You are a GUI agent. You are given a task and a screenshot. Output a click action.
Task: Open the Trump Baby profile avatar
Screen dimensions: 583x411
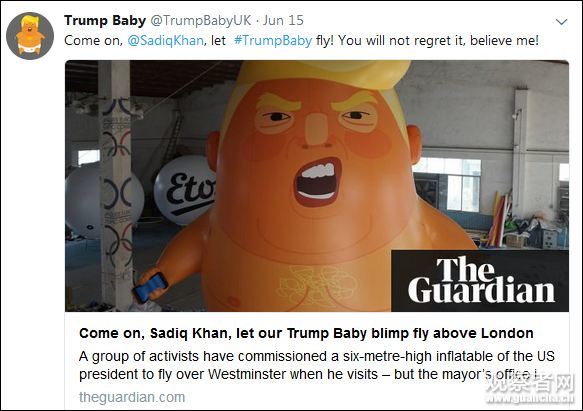(30, 36)
